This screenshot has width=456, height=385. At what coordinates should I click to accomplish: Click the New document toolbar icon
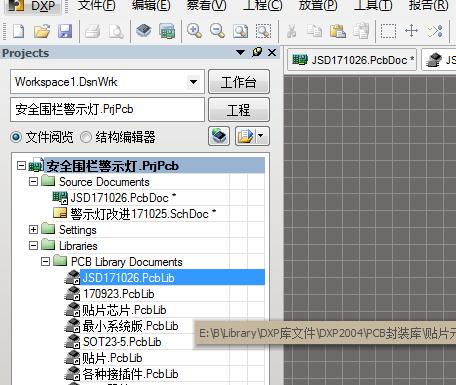coord(19,31)
